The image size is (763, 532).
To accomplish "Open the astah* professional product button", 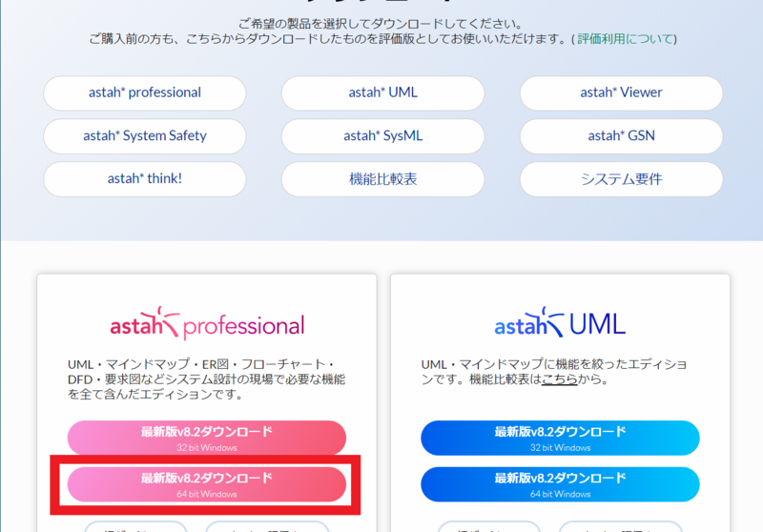I will (145, 92).
